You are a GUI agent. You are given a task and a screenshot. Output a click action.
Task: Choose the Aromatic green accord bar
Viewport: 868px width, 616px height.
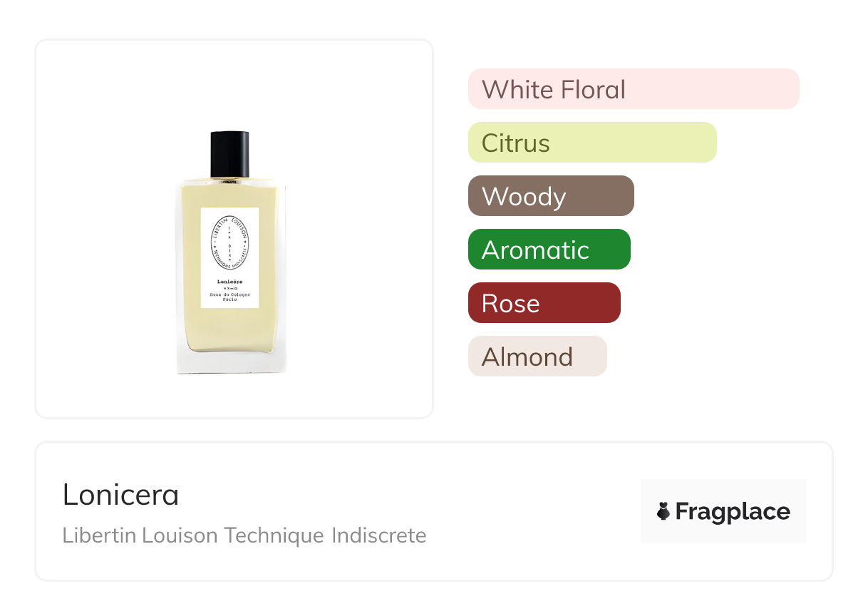[549, 250]
